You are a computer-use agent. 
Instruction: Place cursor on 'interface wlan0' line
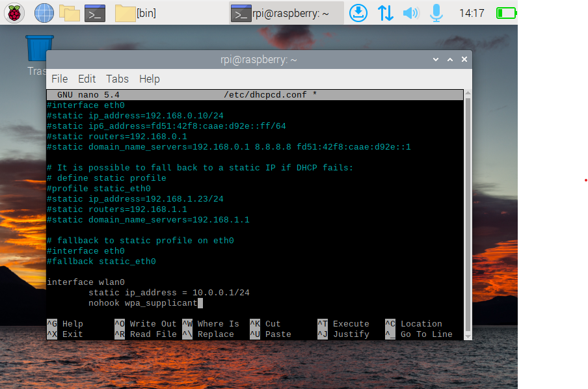pyautogui.click(x=86, y=282)
